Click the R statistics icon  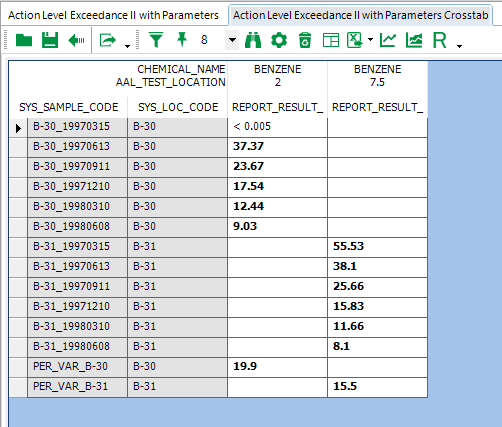coord(440,40)
